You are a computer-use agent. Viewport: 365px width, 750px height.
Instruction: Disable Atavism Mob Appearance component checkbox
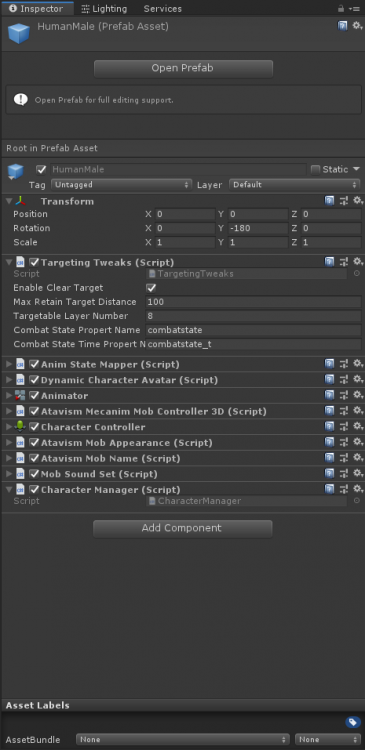tap(34, 443)
